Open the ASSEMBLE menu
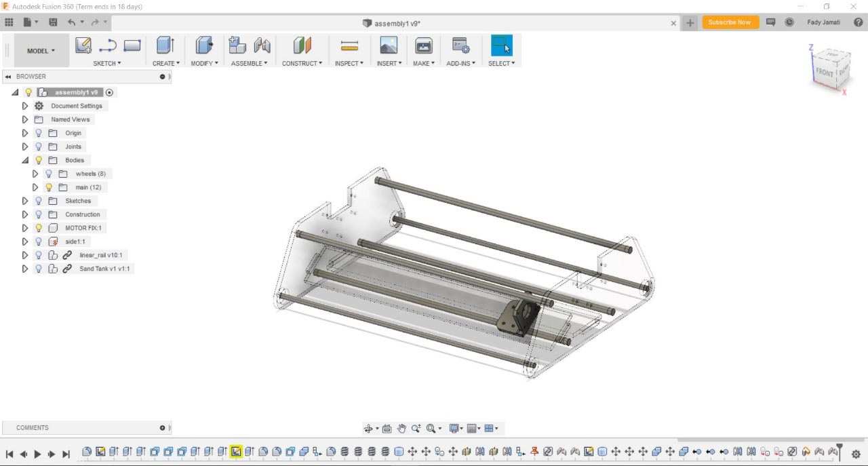The height and width of the screenshot is (466, 868). pos(250,63)
